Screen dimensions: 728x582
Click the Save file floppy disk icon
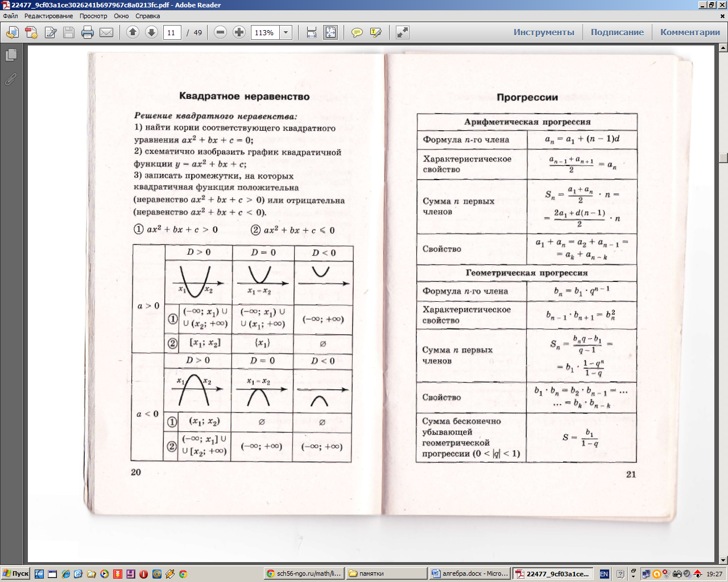(x=69, y=32)
